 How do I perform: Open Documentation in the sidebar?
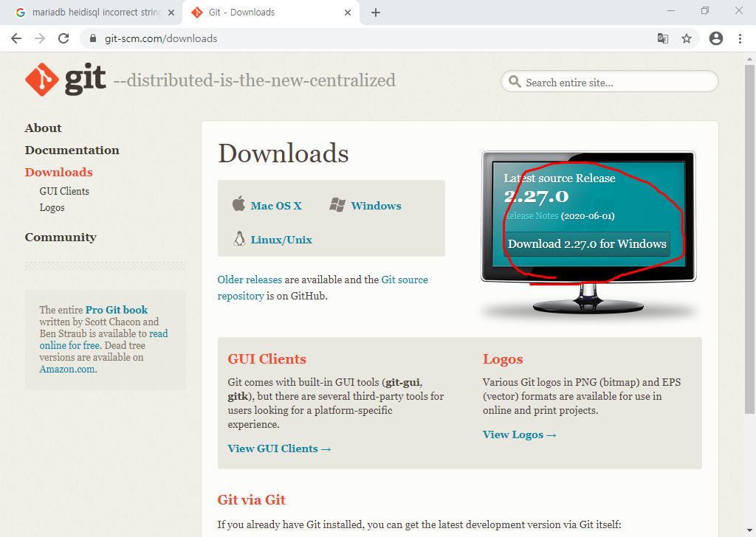click(72, 150)
